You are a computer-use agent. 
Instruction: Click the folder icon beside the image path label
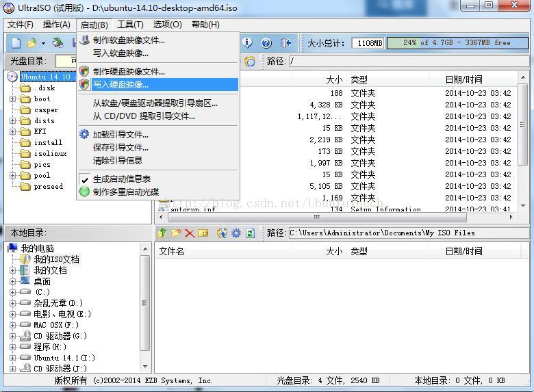point(250,62)
